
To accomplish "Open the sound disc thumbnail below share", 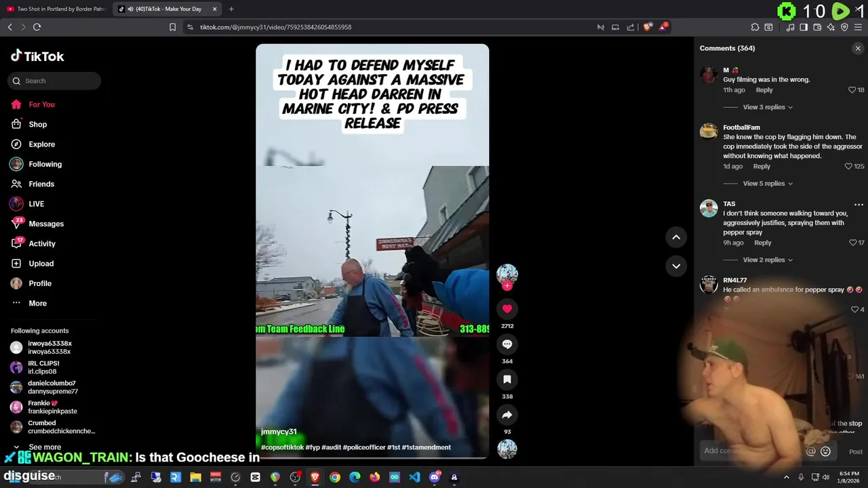I will pos(507,449).
